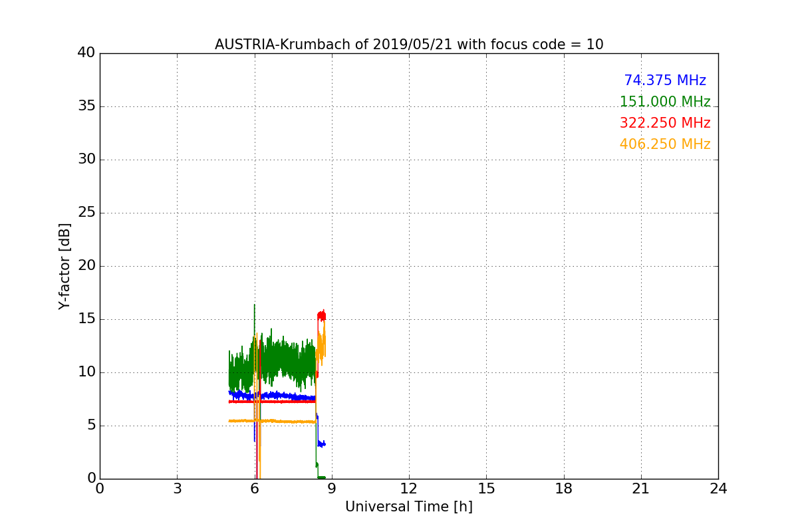Click y-axis tick label 20
The height and width of the screenshot is (532, 798).
coord(86,266)
